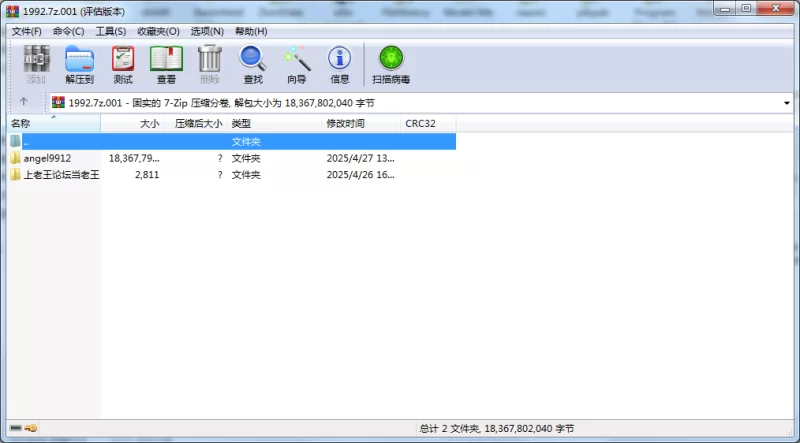The image size is (800, 443).
Task: Click 文件夹 type in 上老王论坛当老王 row
Action: [246, 175]
